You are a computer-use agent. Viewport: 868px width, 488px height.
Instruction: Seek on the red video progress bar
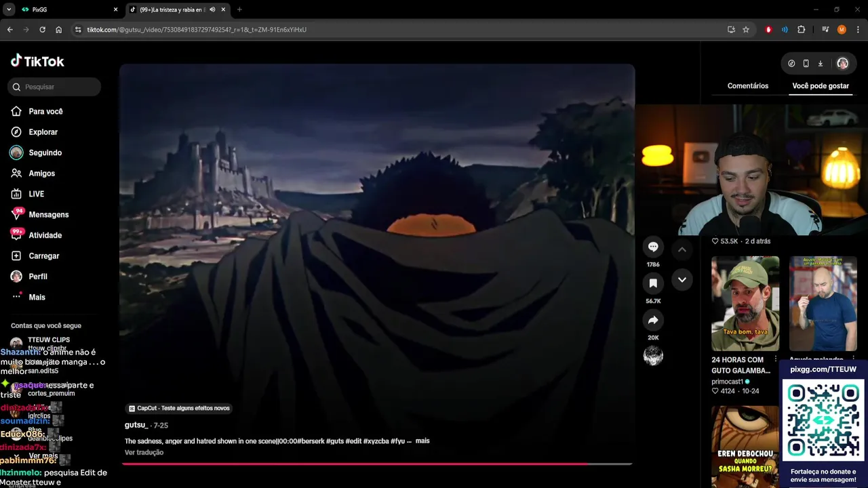376,464
